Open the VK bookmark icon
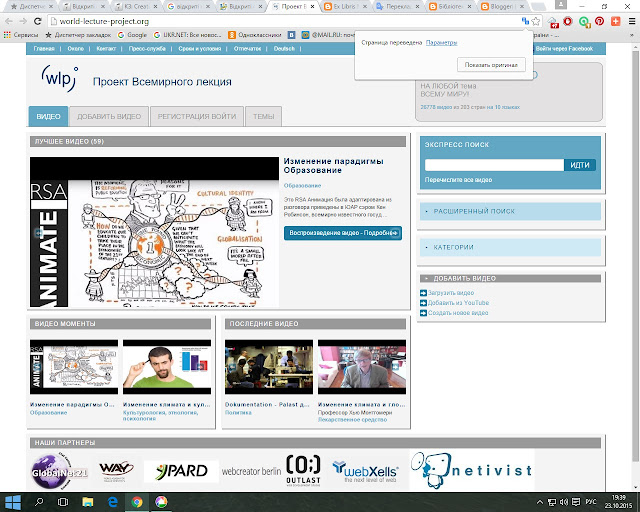This screenshot has width=640, height=512. pyautogui.click(x=291, y=35)
